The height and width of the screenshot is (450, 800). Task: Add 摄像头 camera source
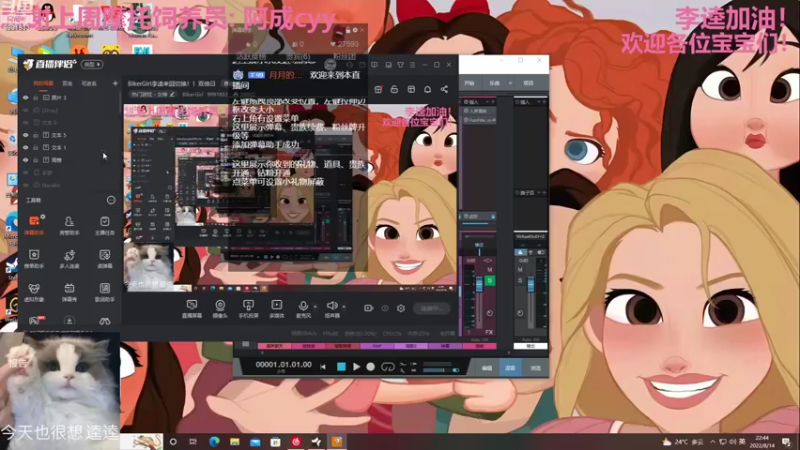coord(220,308)
